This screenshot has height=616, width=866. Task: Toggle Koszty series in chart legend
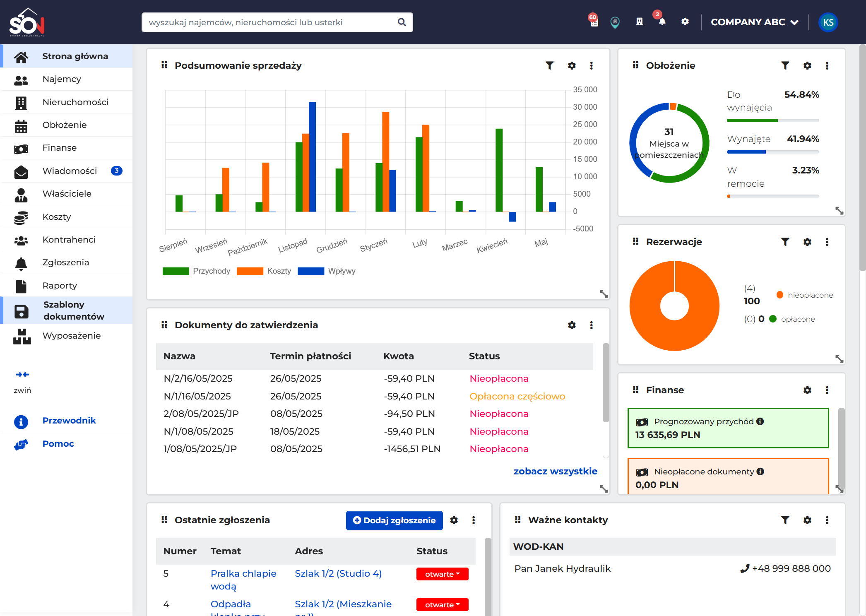264,271
